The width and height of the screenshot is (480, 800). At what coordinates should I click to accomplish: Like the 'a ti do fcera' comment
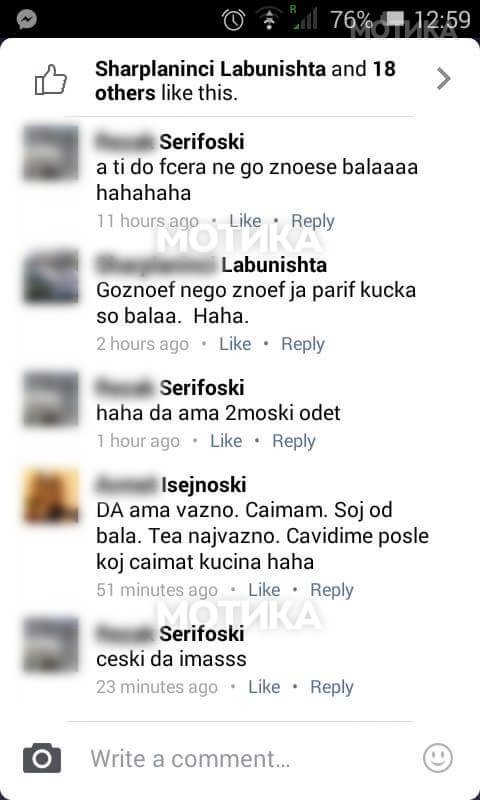pos(245,221)
